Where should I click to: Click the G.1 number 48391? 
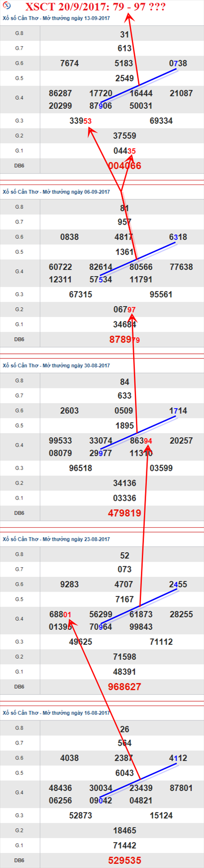point(125,672)
